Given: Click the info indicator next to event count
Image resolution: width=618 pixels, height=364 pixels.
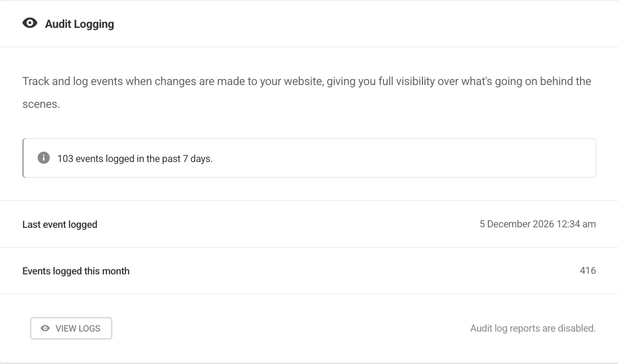Looking at the screenshot, I should [44, 157].
